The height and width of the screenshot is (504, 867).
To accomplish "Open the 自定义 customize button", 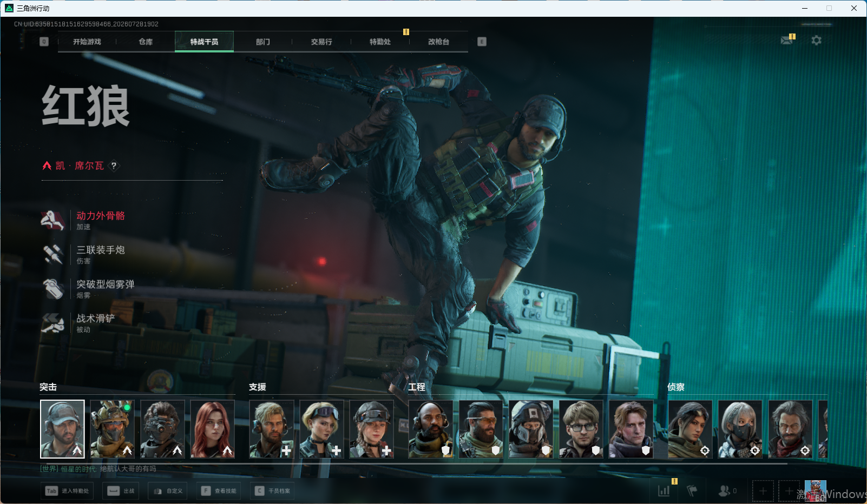I will point(168,491).
